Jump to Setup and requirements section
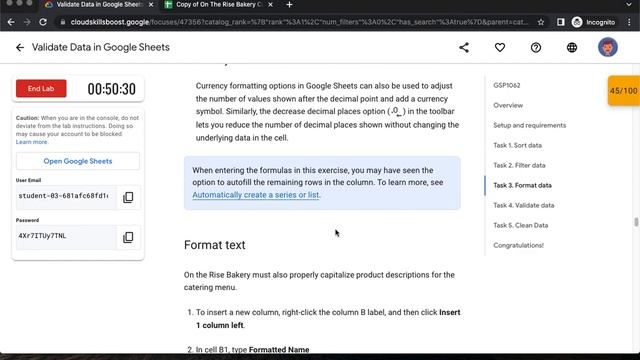Screen dimensions: 640x360 click(529, 125)
